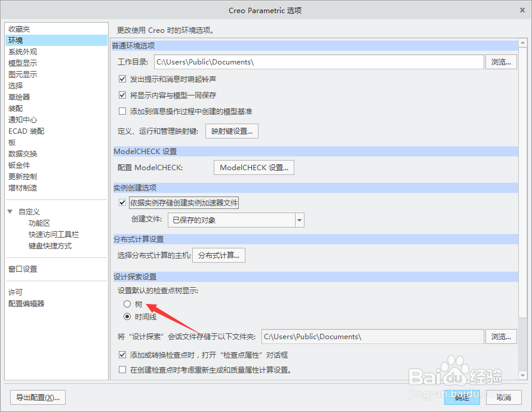Open 增材制造 options
Viewport: 532px width, 412px height.
pyautogui.click(x=23, y=188)
